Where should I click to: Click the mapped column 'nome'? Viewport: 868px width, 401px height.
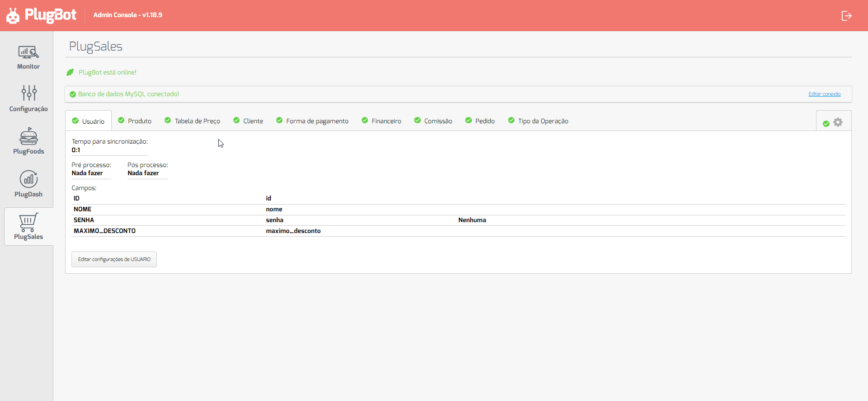[274, 209]
